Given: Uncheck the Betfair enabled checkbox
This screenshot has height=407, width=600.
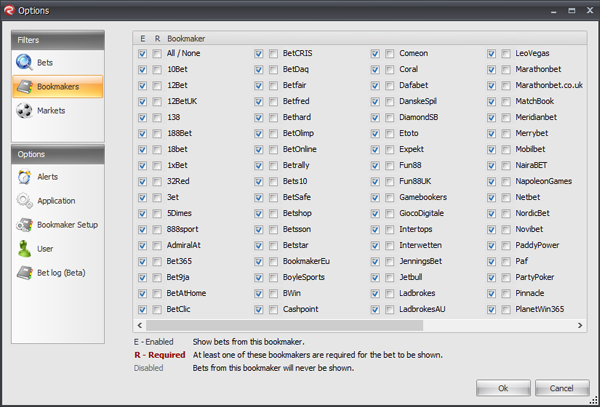Looking at the screenshot, I should 259,86.
